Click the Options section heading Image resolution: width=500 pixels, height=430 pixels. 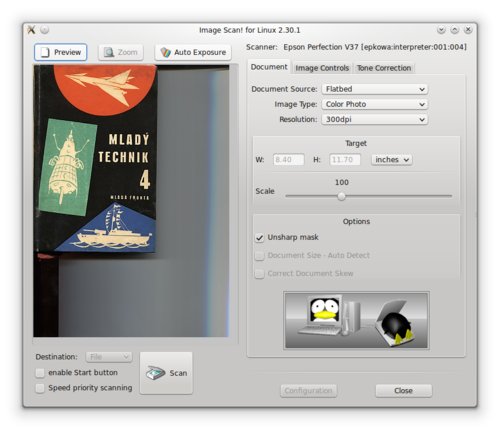(x=356, y=221)
